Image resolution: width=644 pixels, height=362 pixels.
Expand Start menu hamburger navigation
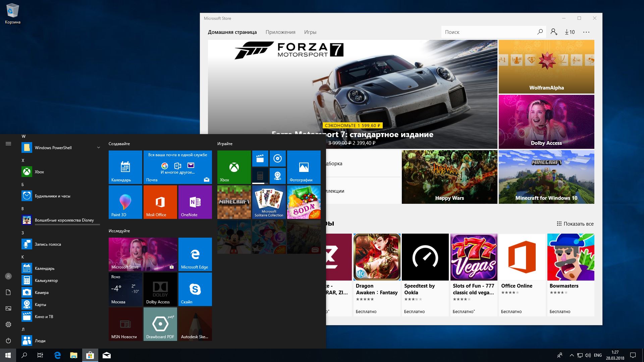(8, 143)
